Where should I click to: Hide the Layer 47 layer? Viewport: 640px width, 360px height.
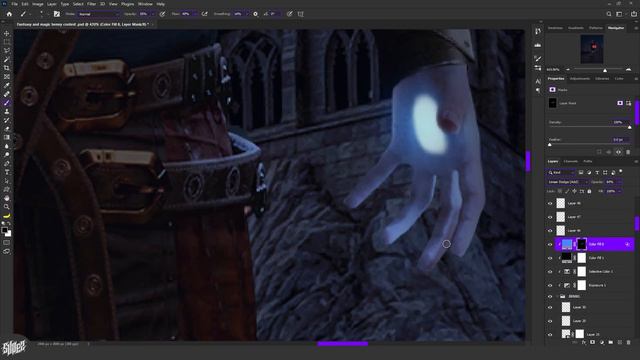[x=550, y=217]
